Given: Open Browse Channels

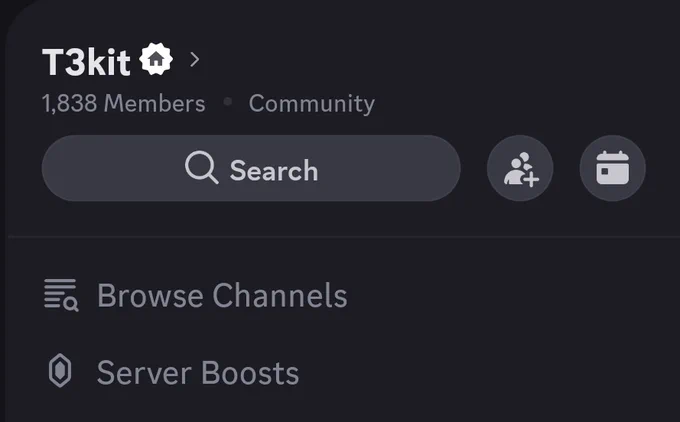Looking at the screenshot, I should 195,295.
